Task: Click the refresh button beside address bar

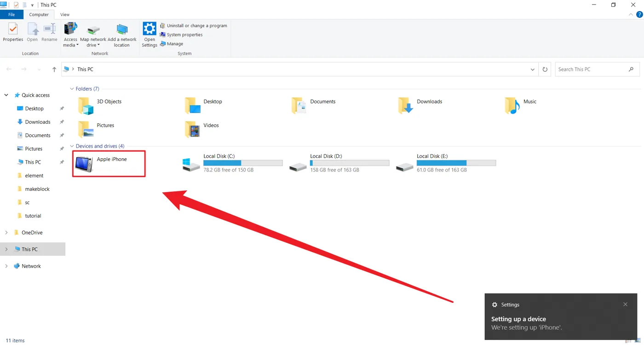Action: (x=545, y=69)
